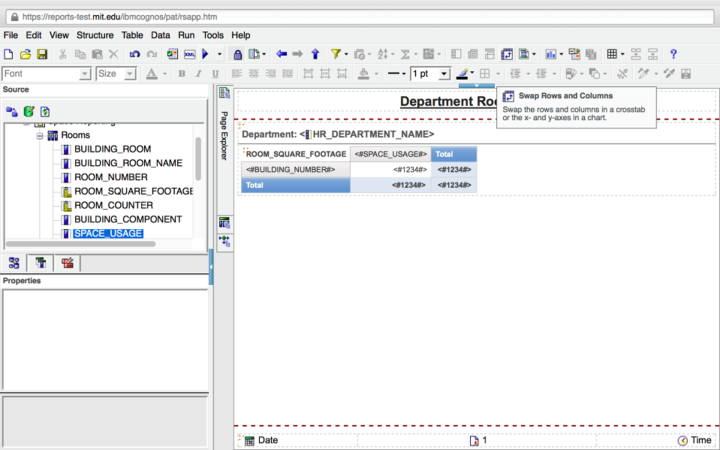
Task: Select ROOM_NUMBER item in source tree
Action: click(x=111, y=177)
